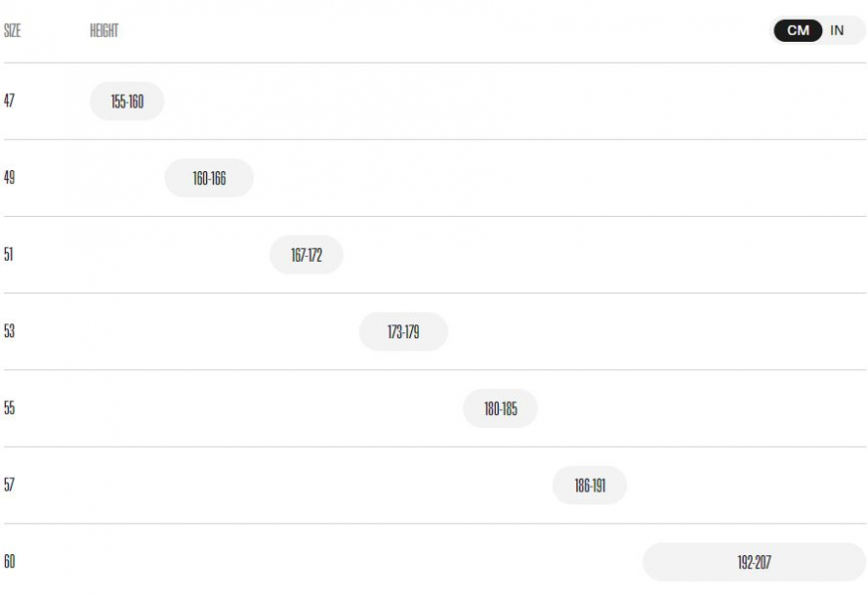Choose the 186-191 height badge
This screenshot has height=597, width=868.
pyautogui.click(x=589, y=486)
